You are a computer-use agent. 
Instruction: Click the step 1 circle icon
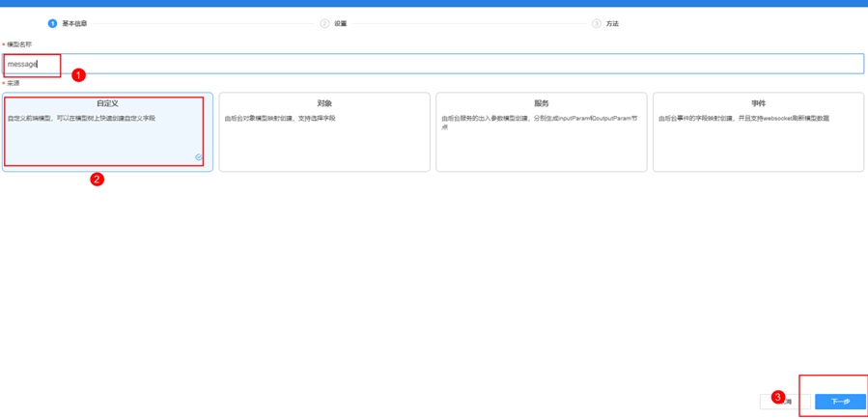[x=52, y=23]
